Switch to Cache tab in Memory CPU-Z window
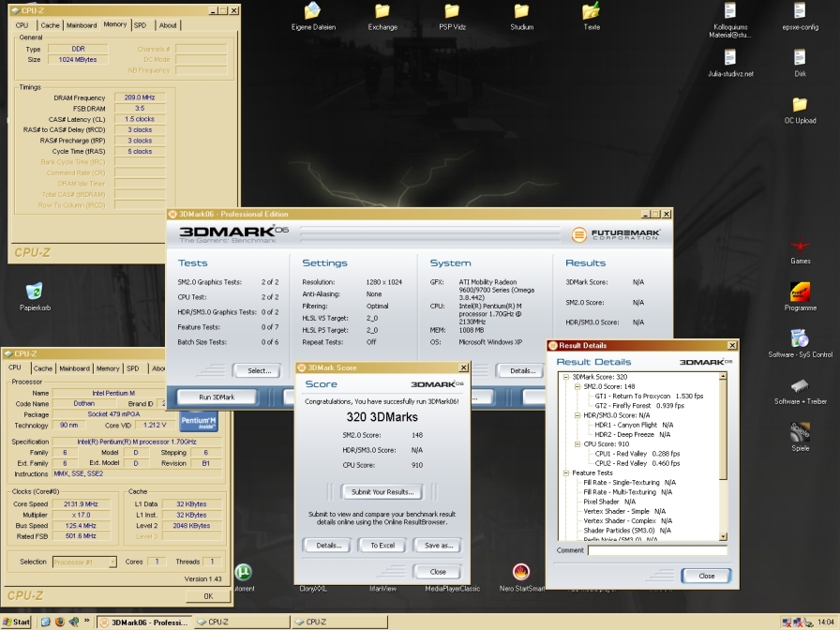The image size is (840, 630). coord(50,25)
